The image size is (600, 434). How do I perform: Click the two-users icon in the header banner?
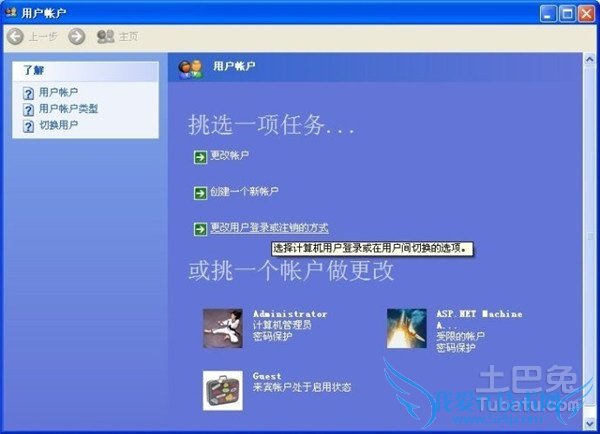coord(191,69)
